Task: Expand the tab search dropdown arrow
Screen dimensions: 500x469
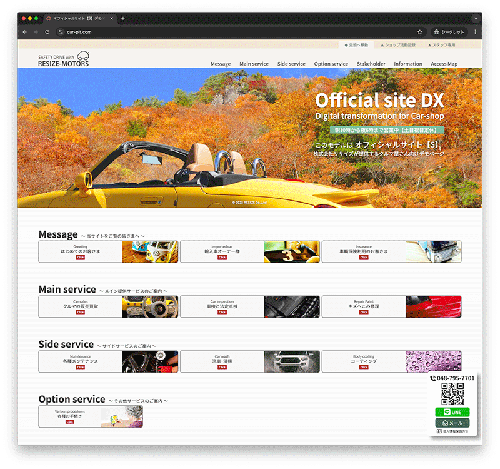Action: pos(476,19)
